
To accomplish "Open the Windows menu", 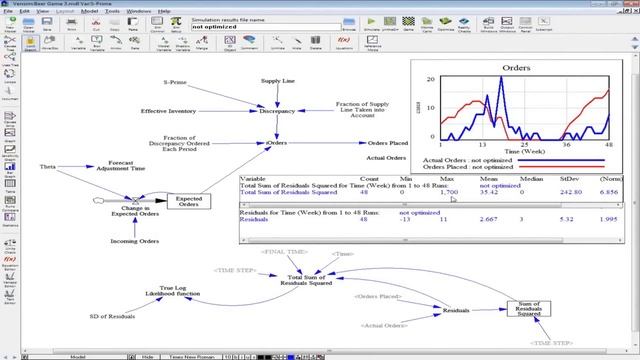I will pos(138,11).
